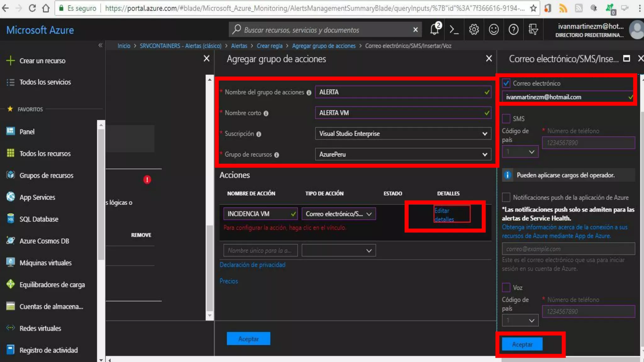Enable the SMS checkbox
The image size is (644, 362).
pyautogui.click(x=506, y=119)
